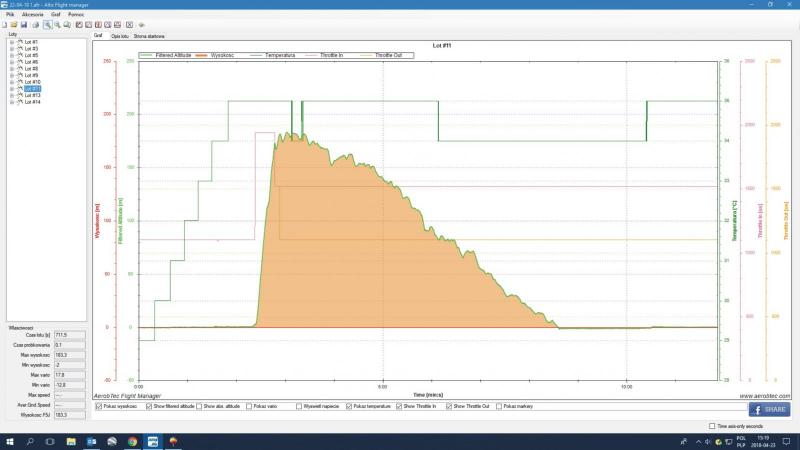800x450 pixels.
Task: Click the Chrome icon in Windows taskbar
Action: (x=132, y=441)
